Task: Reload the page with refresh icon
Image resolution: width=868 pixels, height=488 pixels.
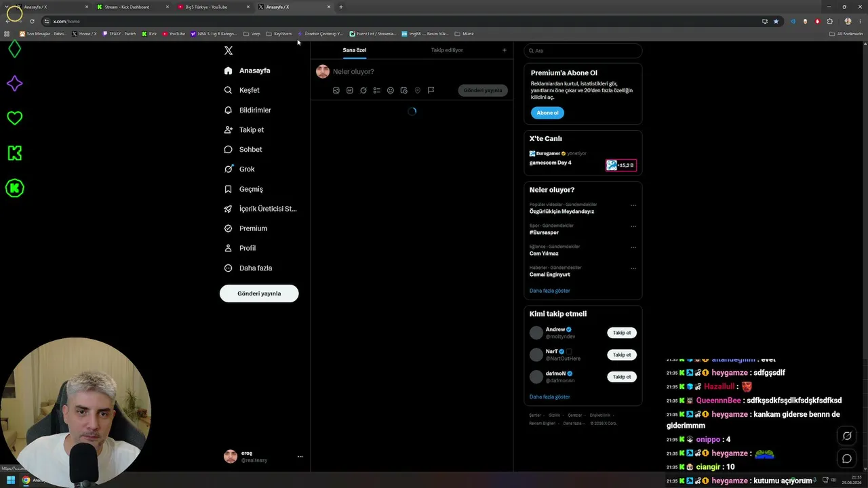Action: (32, 21)
